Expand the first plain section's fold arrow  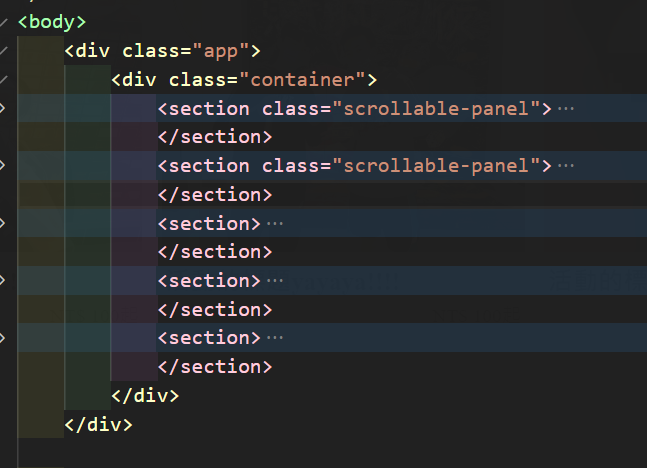[2, 223]
